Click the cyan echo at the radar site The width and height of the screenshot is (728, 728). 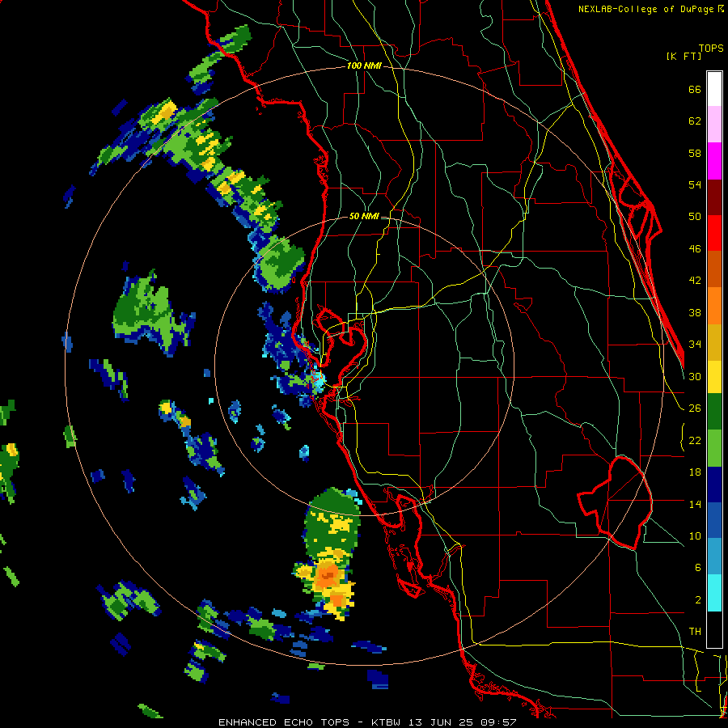click(319, 381)
